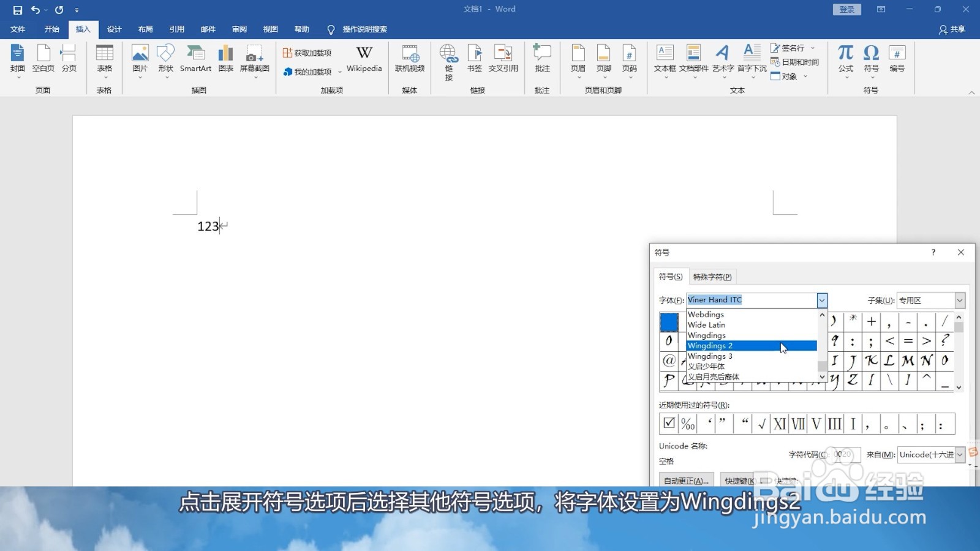Image resolution: width=980 pixels, height=551 pixels.
Task: Open Page Number (页码) options
Action: coord(630,61)
